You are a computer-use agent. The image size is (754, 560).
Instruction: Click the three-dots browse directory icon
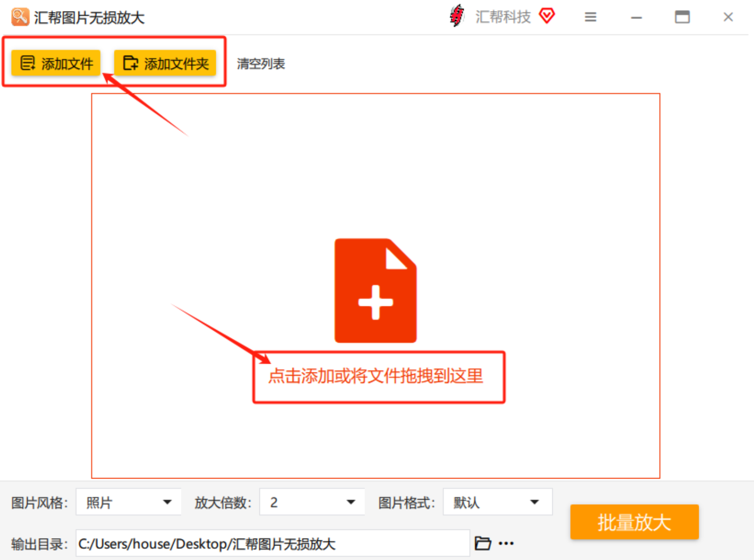click(x=506, y=544)
